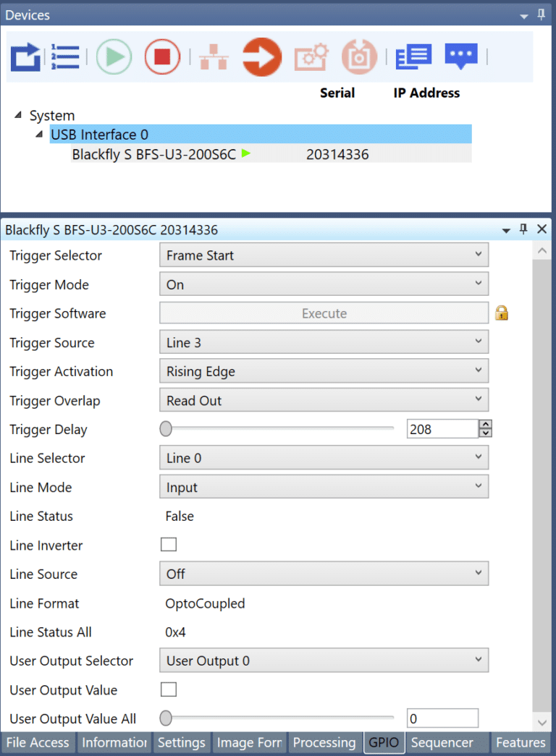Click the lock icon beside Trigger Software

[x=502, y=313]
